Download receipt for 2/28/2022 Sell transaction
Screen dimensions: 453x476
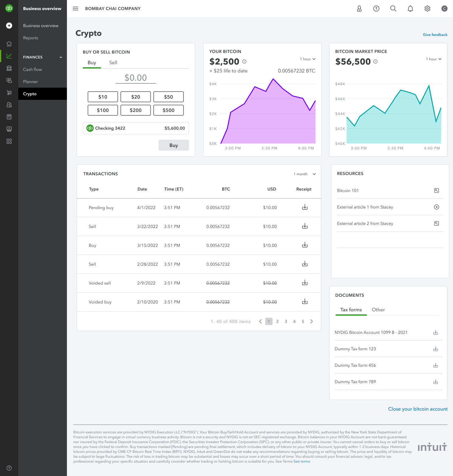[305, 264]
